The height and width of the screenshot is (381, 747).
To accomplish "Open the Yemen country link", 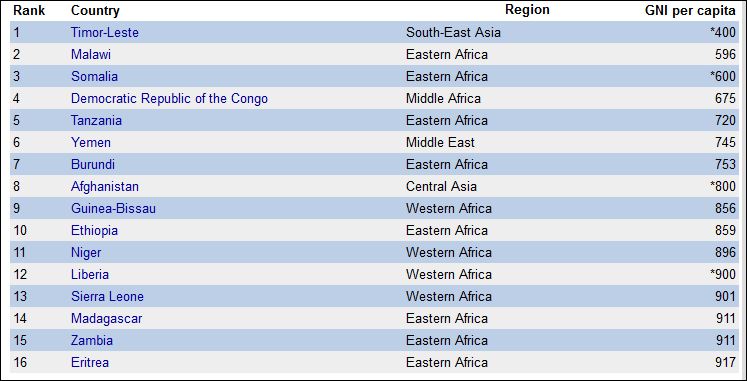I will [x=91, y=142].
